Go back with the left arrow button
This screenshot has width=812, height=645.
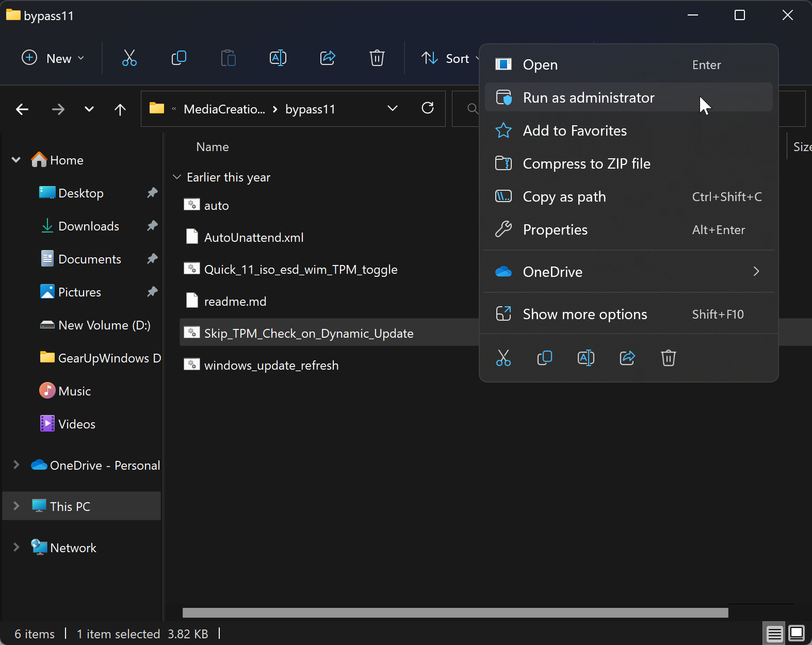(22, 109)
